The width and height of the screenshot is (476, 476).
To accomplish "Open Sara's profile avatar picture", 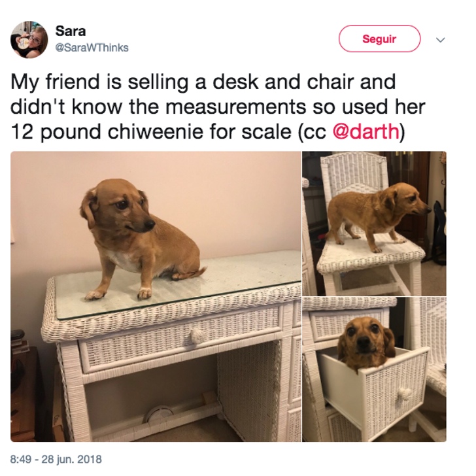I will 29,39.
